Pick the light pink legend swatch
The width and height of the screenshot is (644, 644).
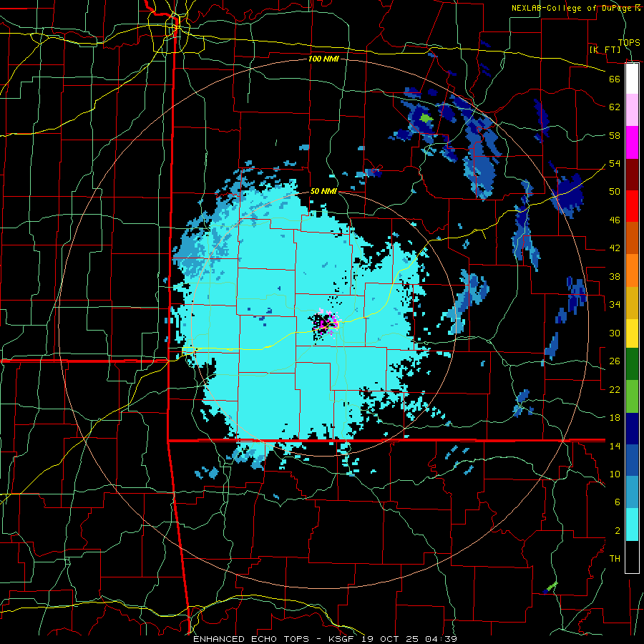pos(632,110)
